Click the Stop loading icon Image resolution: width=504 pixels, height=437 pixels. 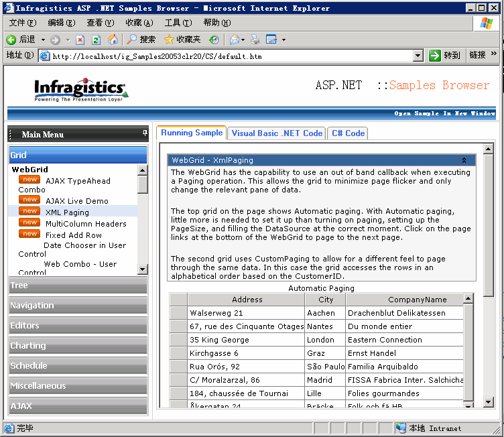80,40
